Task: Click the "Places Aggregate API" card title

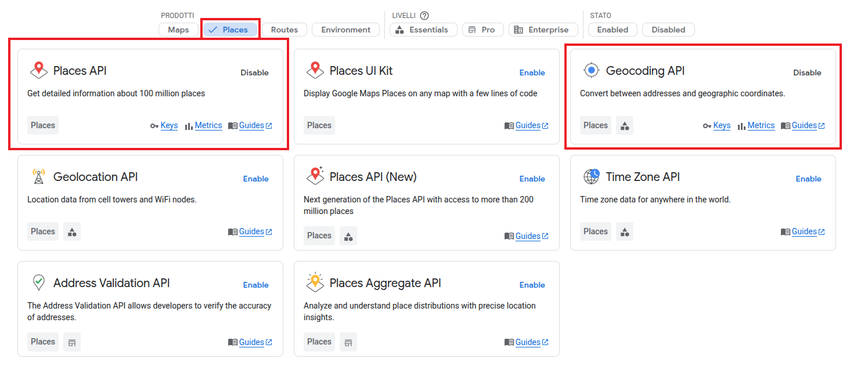Action: coord(386,283)
